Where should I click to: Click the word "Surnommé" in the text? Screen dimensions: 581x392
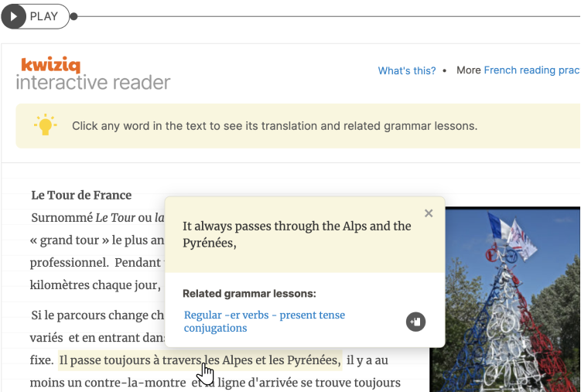pos(62,218)
